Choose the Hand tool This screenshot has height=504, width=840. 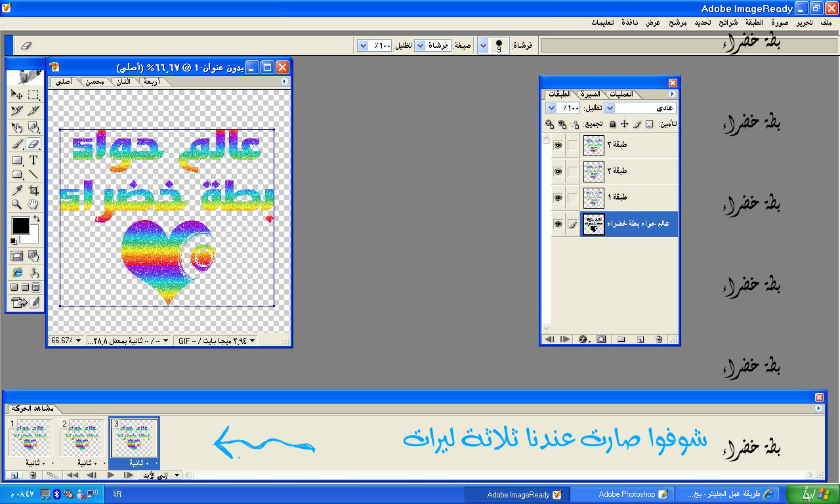(33, 205)
